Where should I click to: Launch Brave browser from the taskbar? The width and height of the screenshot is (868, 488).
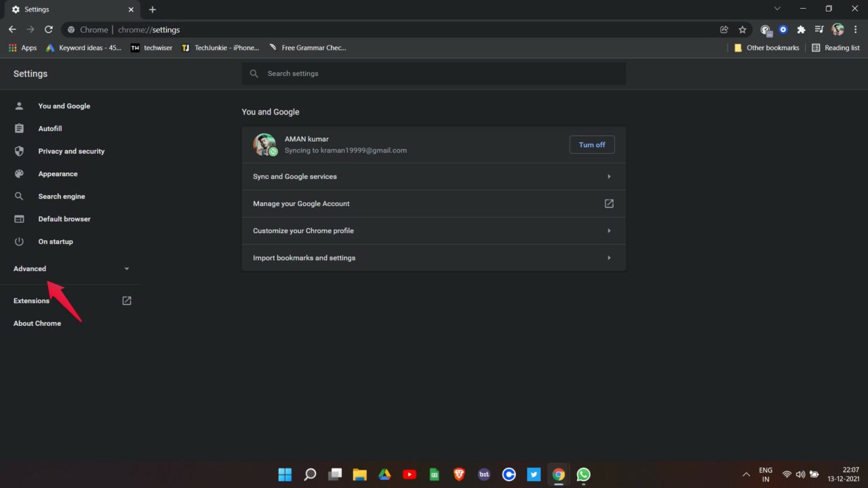[x=459, y=474]
